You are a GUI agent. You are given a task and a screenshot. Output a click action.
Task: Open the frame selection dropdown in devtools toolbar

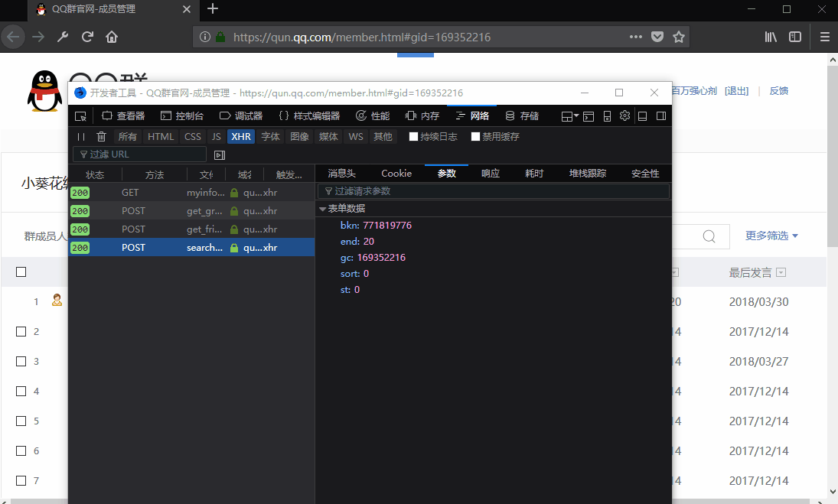570,115
